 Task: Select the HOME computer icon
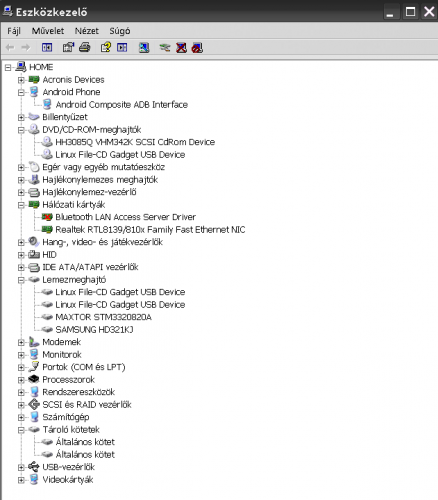coord(21,67)
